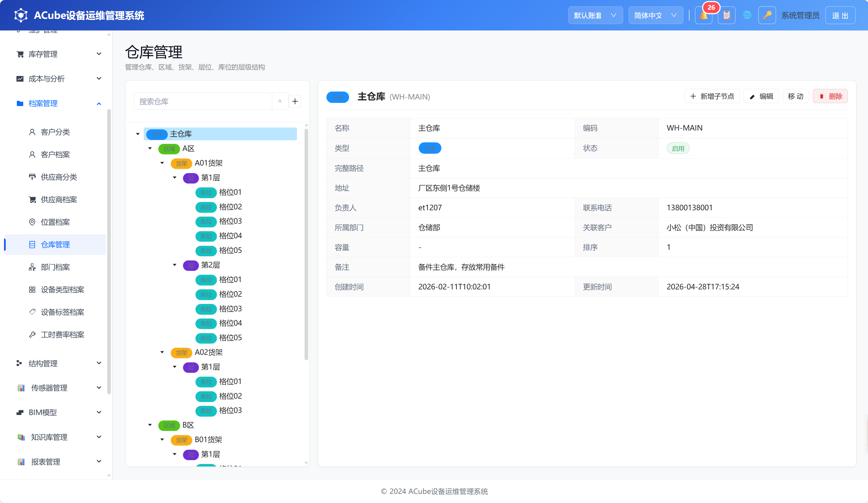
Task: Click the 退出 logout button
Action: click(x=840, y=16)
